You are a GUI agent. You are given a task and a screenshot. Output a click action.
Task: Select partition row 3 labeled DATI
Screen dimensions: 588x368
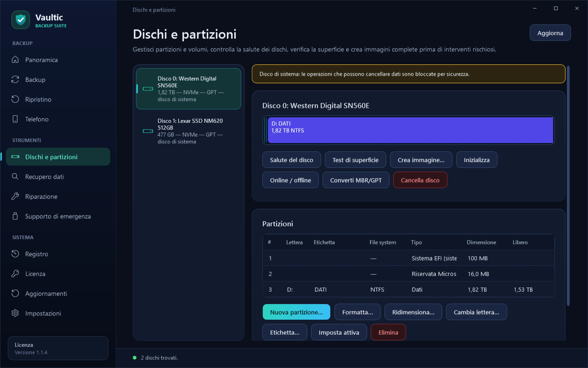pos(408,289)
